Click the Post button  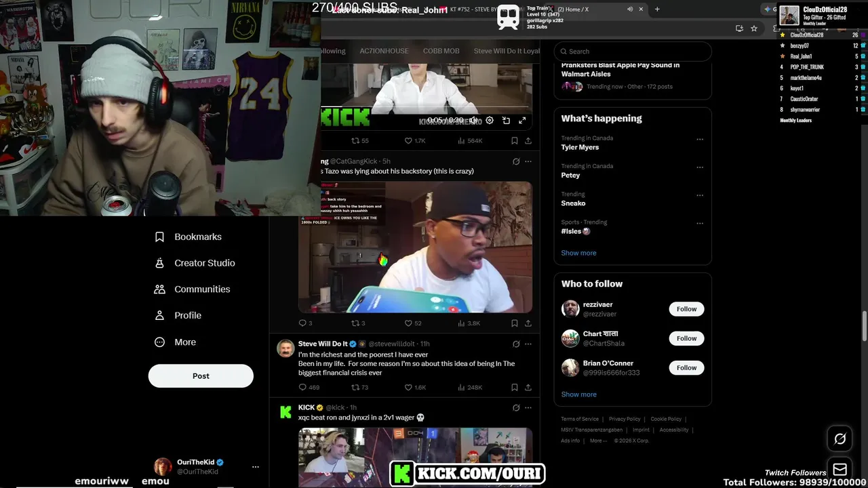click(x=201, y=376)
